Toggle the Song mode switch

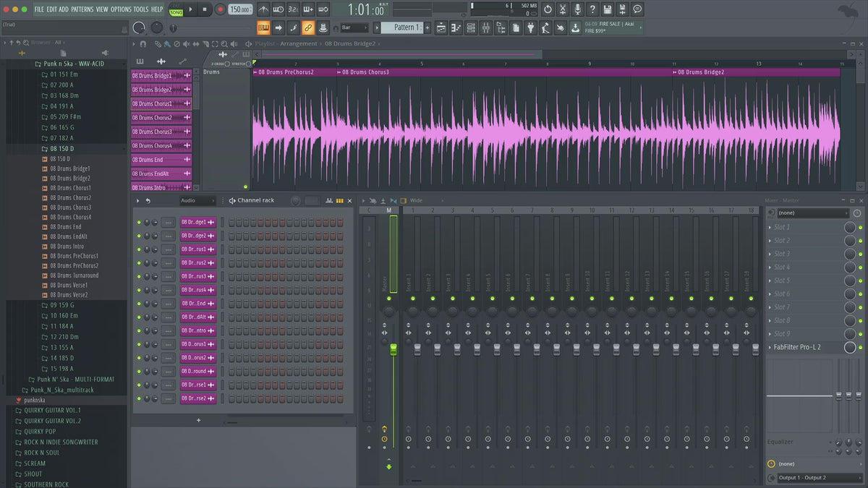pyautogui.click(x=176, y=10)
